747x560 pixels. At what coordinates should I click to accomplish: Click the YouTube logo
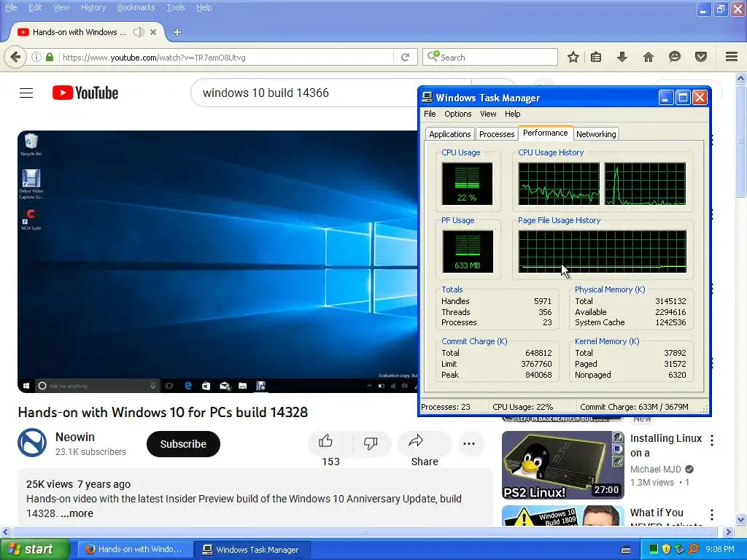click(85, 93)
